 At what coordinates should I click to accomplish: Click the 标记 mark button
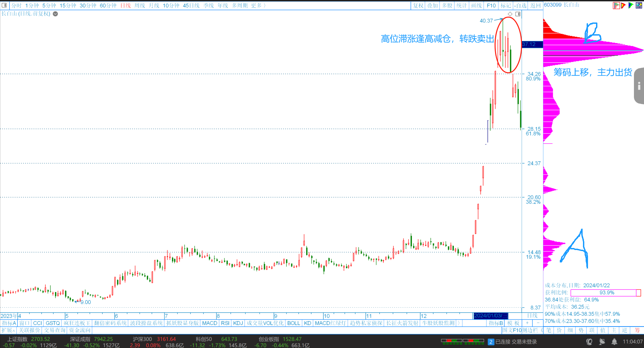point(506,5)
